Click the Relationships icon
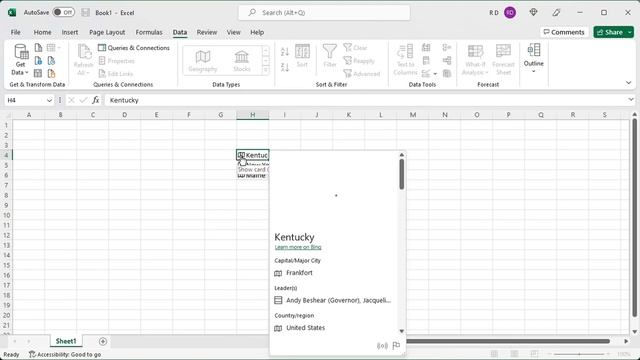Viewport: 640px width, 360px height. tap(447, 61)
